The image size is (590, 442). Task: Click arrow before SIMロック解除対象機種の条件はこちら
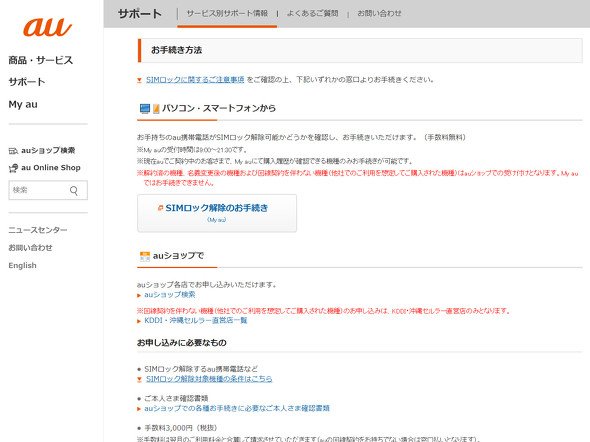click(x=139, y=379)
